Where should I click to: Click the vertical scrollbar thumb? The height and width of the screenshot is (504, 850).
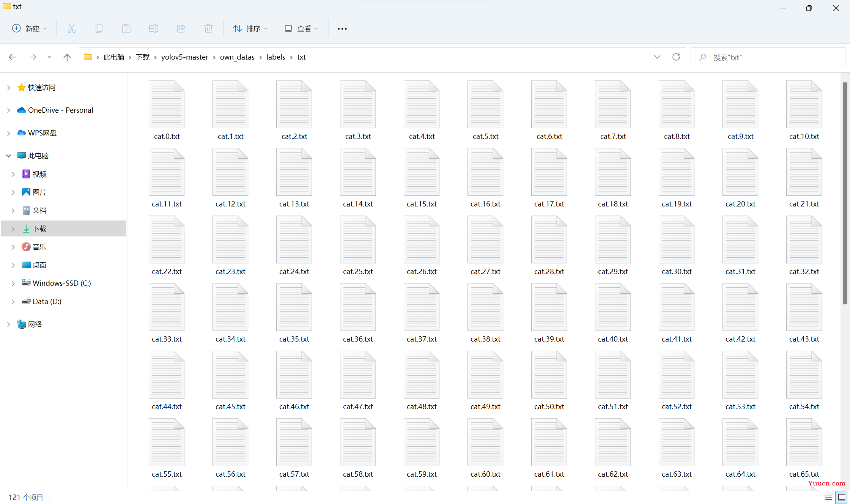click(845, 193)
